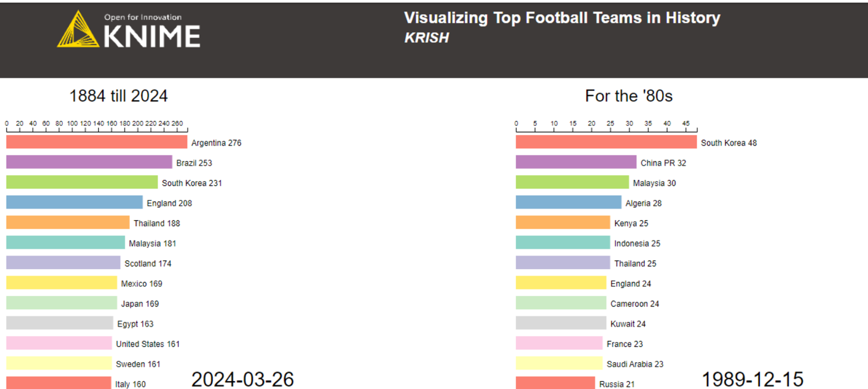Screen dimensions: 868x389
Task: Click the Visualizing Top Football Teams heading
Action: pos(562,18)
